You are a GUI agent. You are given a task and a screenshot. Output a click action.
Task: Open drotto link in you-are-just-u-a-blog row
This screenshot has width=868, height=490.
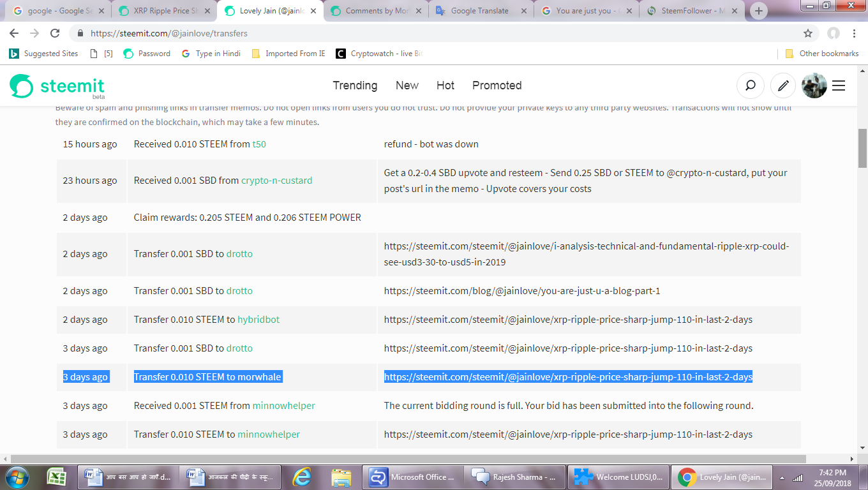(x=239, y=291)
